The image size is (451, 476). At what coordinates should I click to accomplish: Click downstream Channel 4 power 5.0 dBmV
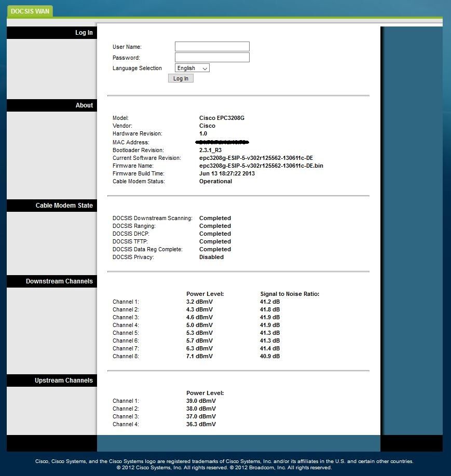tap(199, 325)
